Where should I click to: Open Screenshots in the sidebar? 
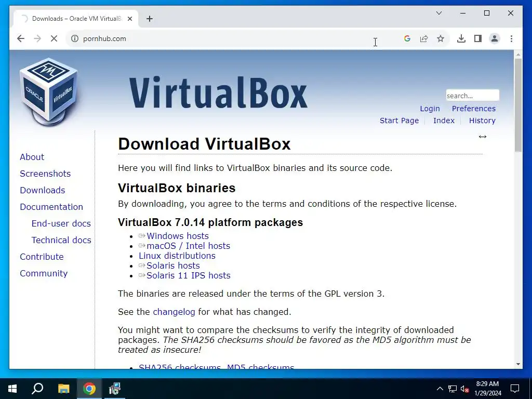click(x=45, y=174)
